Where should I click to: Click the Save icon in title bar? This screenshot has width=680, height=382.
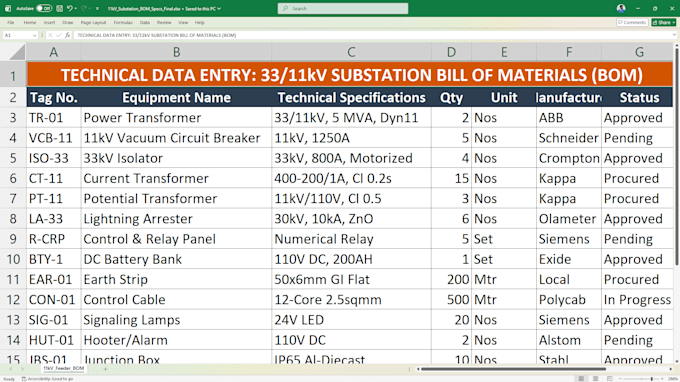59,8
